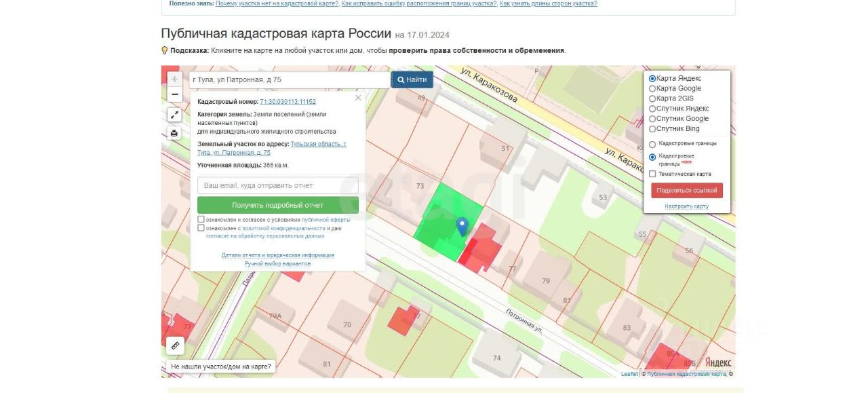Click Получить подробный отчет button
868x393 pixels.
tap(278, 205)
